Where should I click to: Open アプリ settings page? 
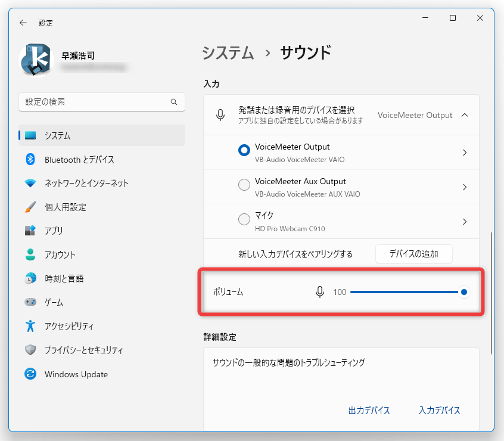point(101,231)
